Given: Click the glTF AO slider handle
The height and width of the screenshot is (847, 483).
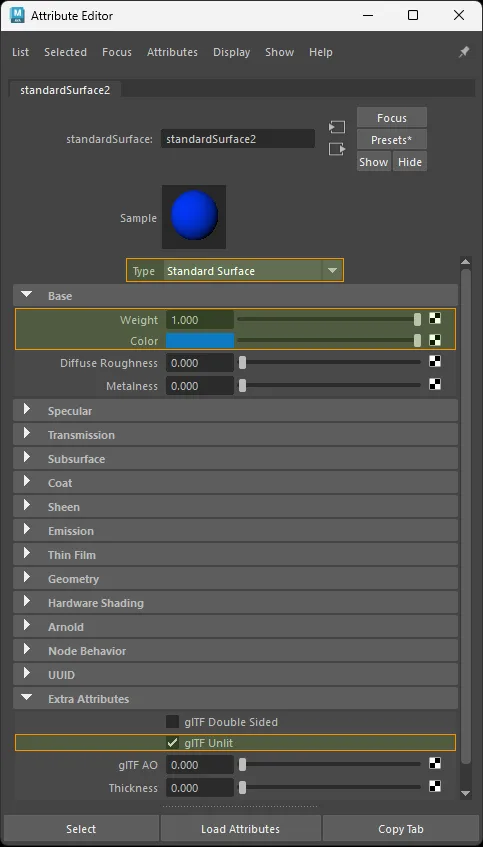Looking at the screenshot, I should point(243,764).
